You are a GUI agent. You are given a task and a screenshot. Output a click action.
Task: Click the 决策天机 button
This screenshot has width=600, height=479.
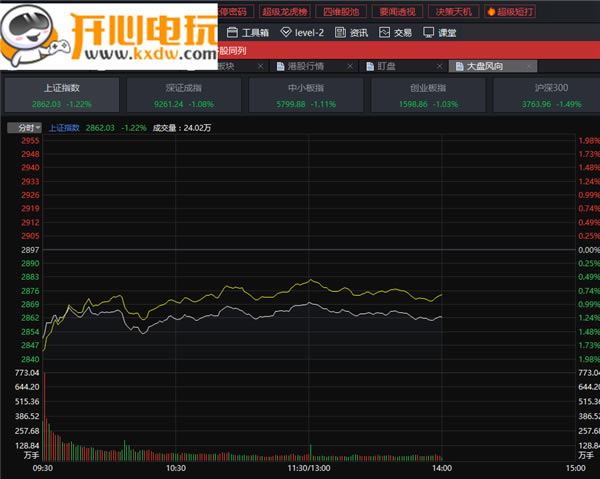tap(455, 12)
